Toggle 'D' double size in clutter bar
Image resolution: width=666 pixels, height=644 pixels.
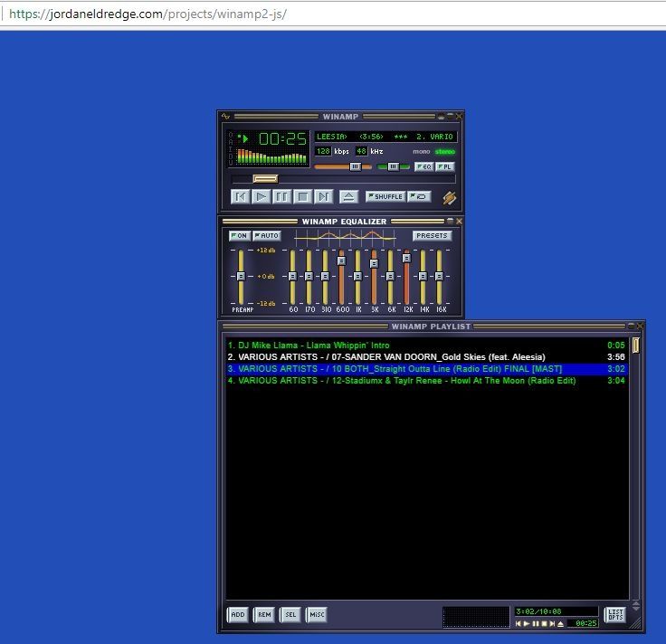pyautogui.click(x=231, y=156)
